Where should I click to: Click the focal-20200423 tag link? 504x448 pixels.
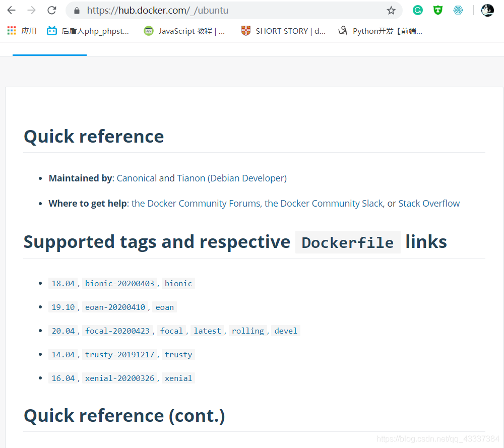click(117, 331)
